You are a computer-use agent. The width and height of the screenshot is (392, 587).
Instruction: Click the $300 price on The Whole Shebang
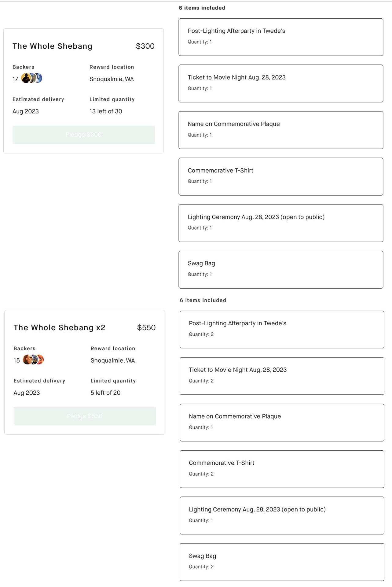[x=145, y=46]
